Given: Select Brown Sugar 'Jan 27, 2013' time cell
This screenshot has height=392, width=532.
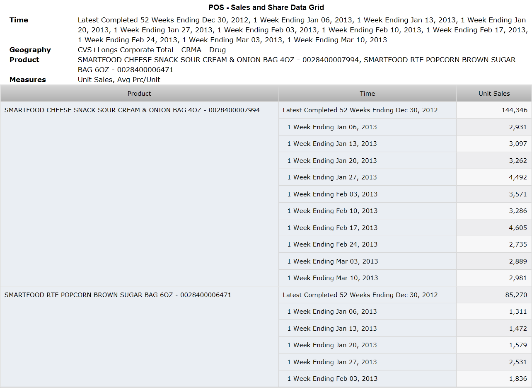Looking at the screenshot, I should click(368, 362).
